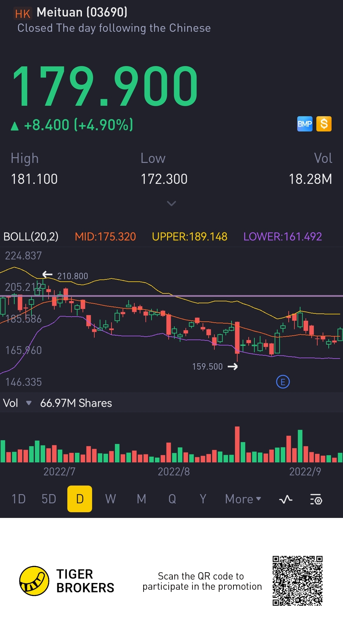343x644 pixels.
Task: Tap the 159.500 low price label
Action: [207, 366]
